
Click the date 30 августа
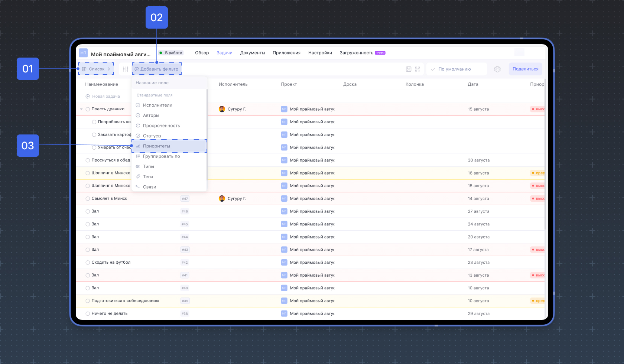tap(479, 160)
